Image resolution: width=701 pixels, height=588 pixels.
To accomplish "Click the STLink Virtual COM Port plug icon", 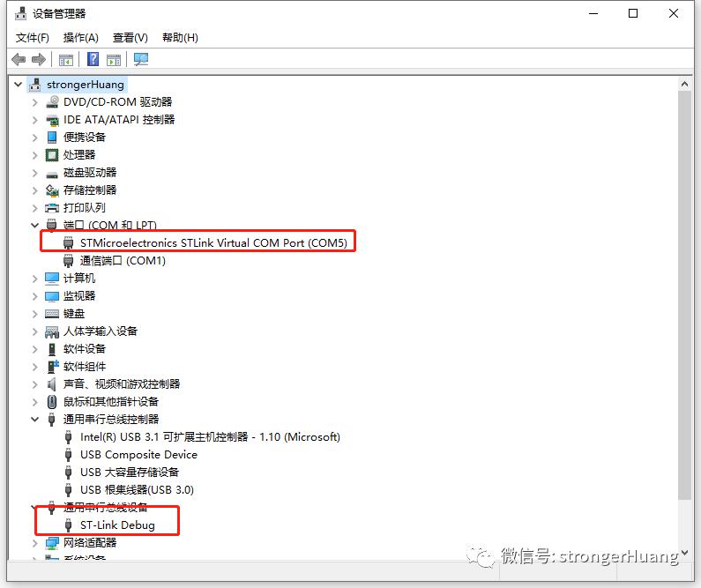I will (x=69, y=243).
